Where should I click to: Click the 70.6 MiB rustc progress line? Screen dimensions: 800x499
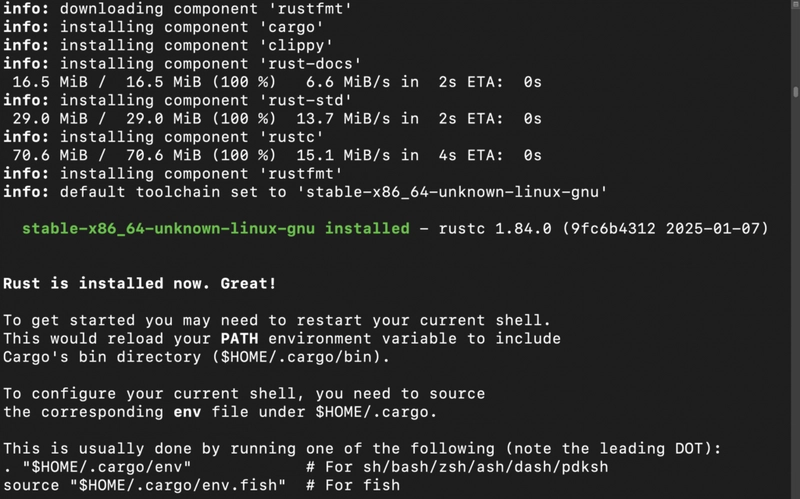click(277, 155)
